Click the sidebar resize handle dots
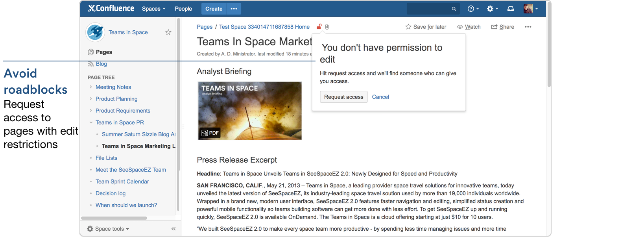644x237 pixels. click(x=183, y=127)
